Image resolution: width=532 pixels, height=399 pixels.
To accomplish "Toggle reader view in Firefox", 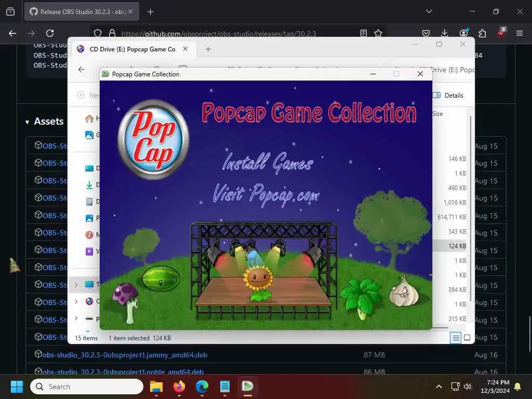I will click(x=364, y=33).
